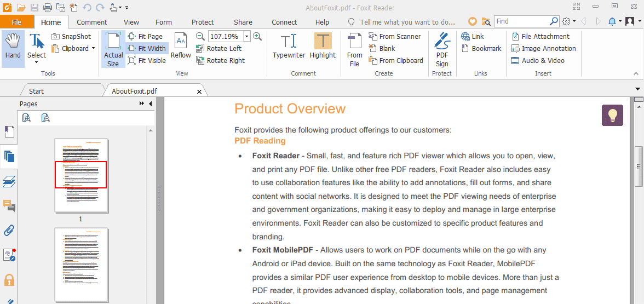Open the Form ribbon tab

pyautogui.click(x=163, y=22)
